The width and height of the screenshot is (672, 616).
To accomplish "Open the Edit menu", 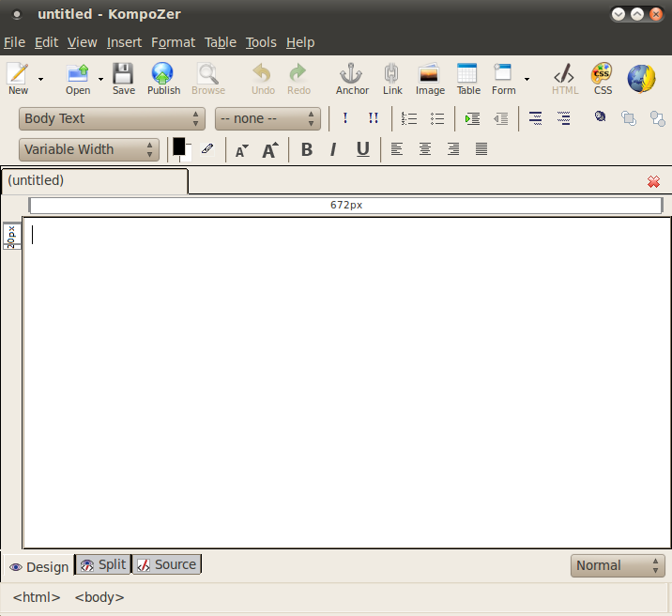I will point(46,42).
